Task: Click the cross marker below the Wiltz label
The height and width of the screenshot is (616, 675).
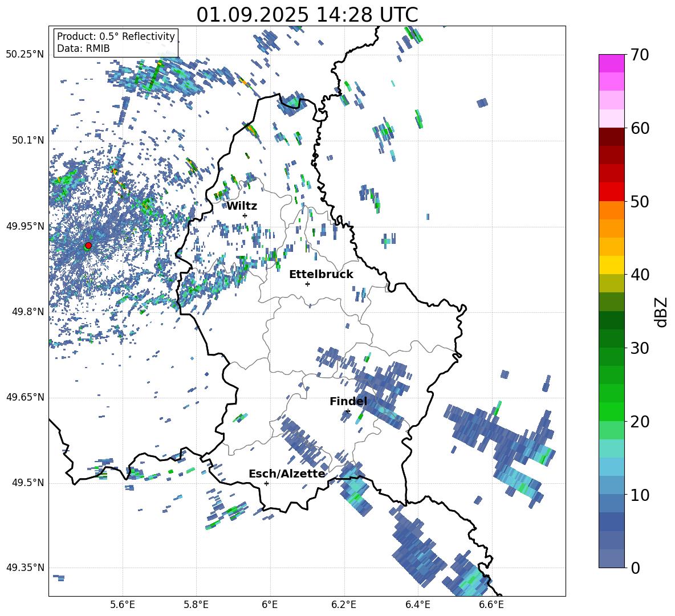Action: click(x=245, y=215)
